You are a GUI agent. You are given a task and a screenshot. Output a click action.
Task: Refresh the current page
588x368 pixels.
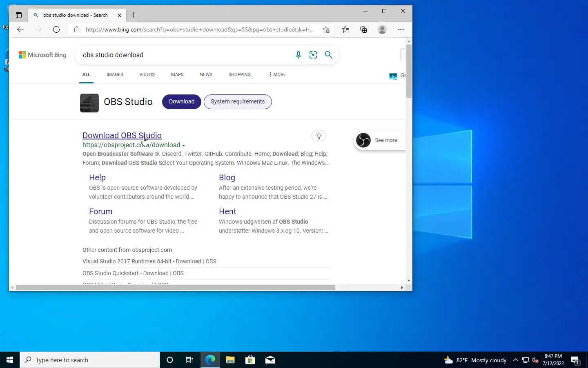click(56, 29)
